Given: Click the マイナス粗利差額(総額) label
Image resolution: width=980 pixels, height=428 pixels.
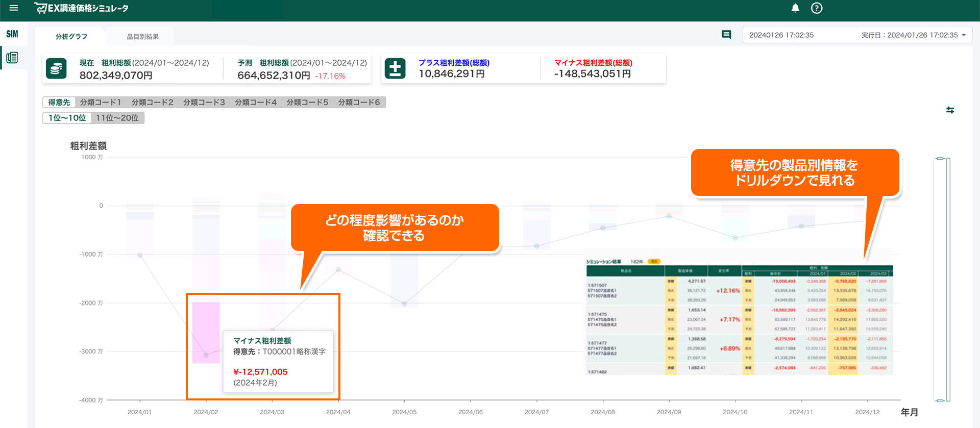Looking at the screenshot, I should (x=593, y=63).
